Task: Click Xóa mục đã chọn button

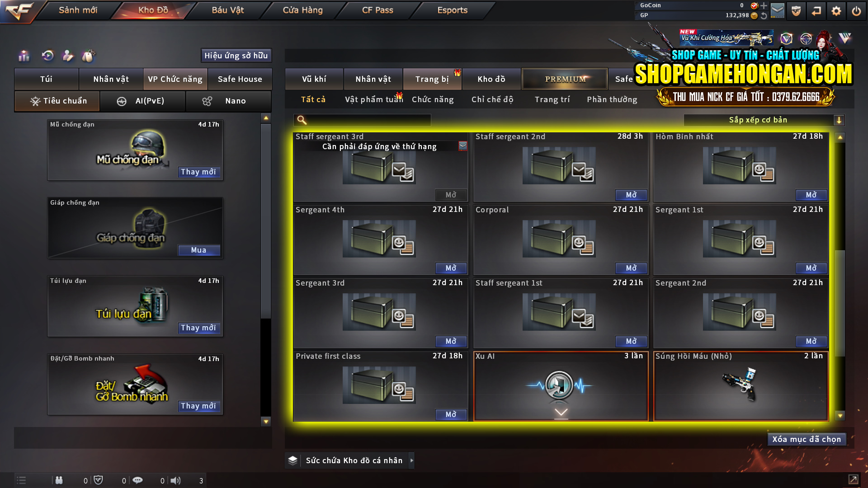Action: click(807, 439)
